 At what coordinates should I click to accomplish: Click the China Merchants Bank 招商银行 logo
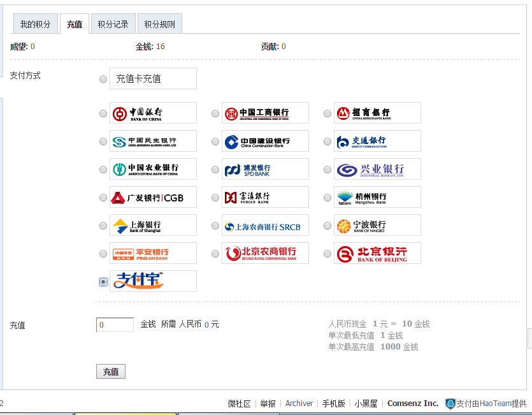[x=377, y=113]
